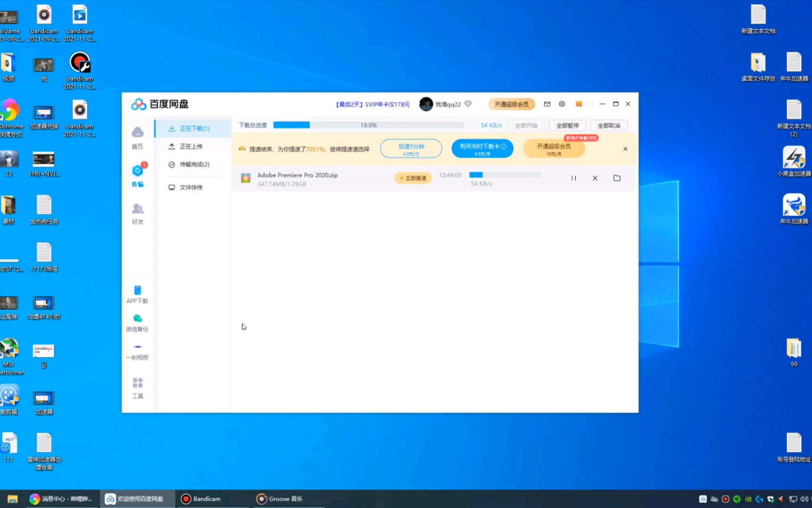The width and height of the screenshot is (812, 508).
Task: Click the title bar 开通超级会员 button
Action: point(511,104)
